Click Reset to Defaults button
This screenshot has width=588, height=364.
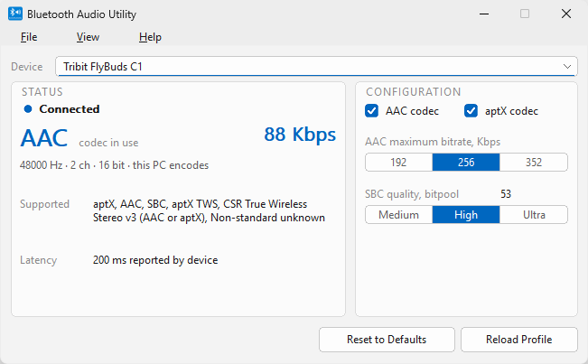(387, 340)
